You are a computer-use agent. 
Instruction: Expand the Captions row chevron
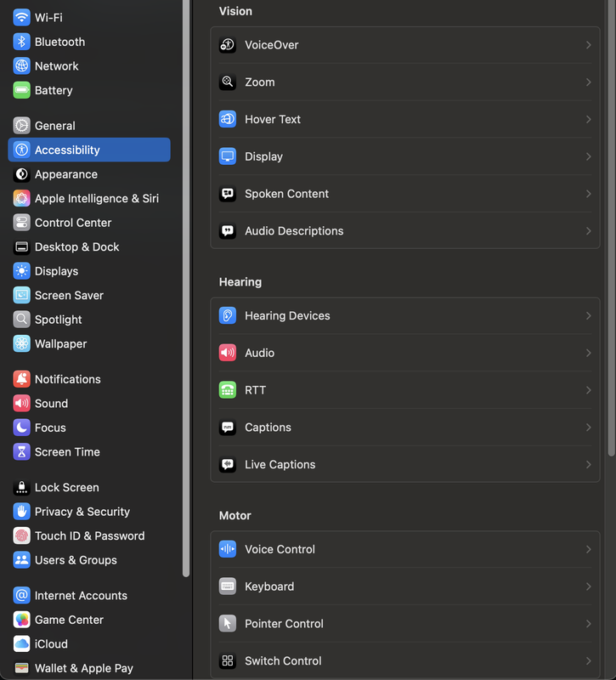tap(588, 428)
